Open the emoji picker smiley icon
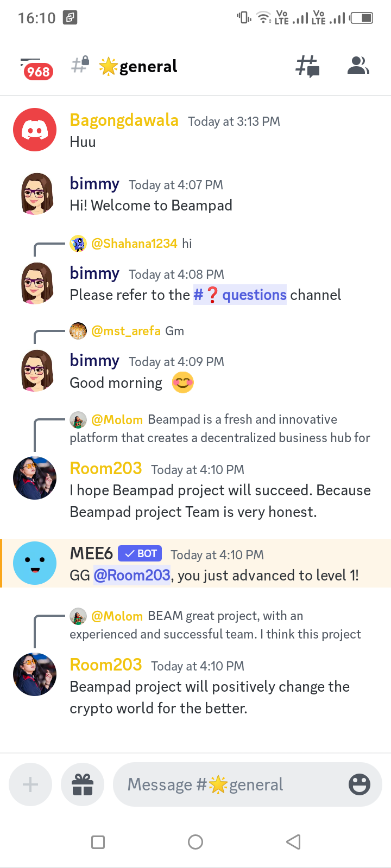This screenshot has width=391, height=868. [359, 784]
